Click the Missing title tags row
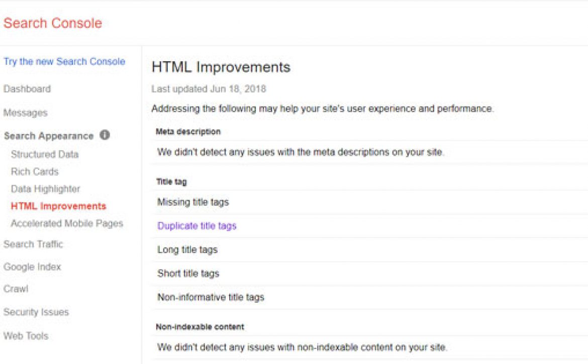This screenshot has height=364, width=588. click(x=369, y=202)
